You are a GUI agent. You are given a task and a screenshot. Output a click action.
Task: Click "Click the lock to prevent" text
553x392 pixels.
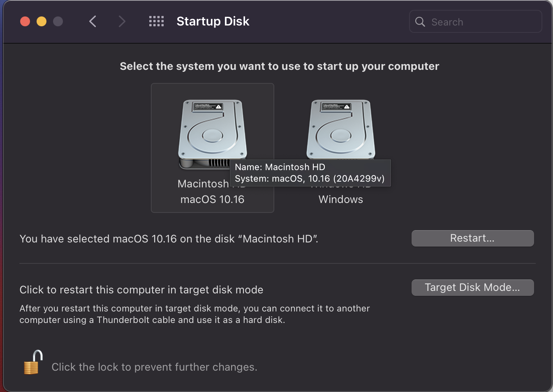(x=154, y=367)
